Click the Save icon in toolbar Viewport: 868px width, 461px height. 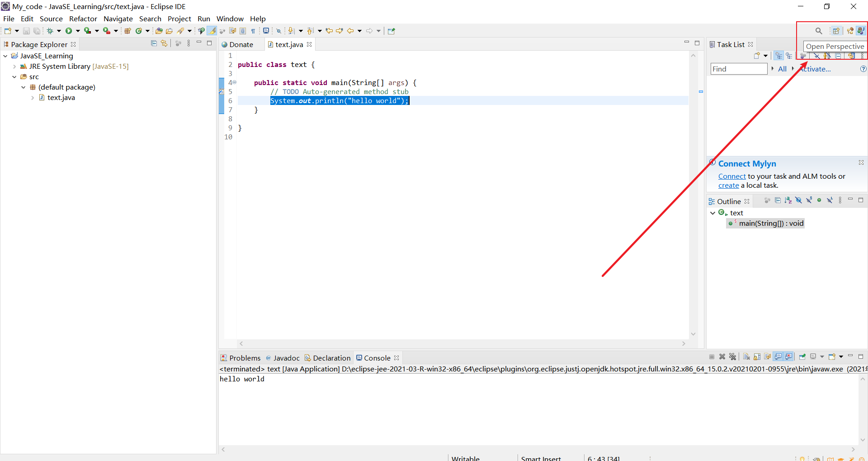tap(26, 31)
